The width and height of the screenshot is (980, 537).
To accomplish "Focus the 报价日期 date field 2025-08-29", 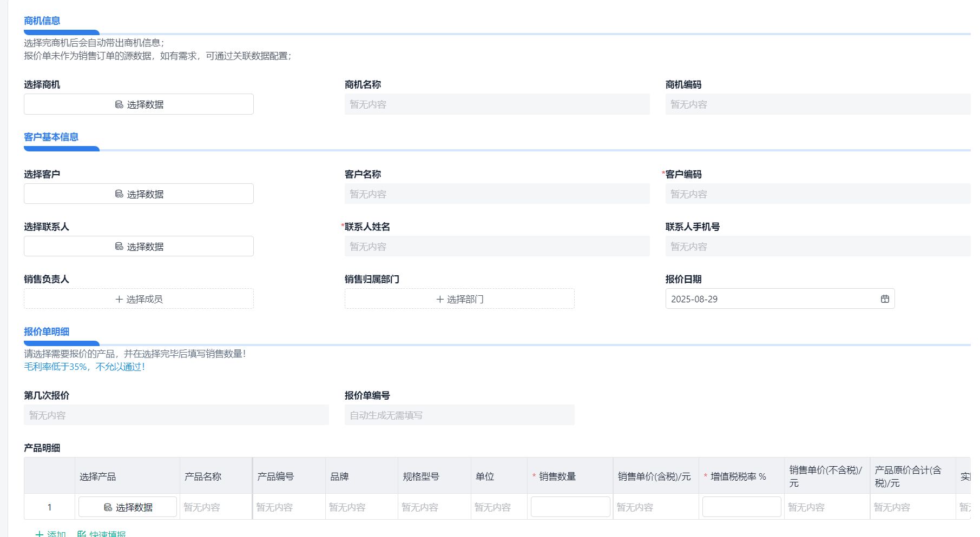I will [x=780, y=299].
